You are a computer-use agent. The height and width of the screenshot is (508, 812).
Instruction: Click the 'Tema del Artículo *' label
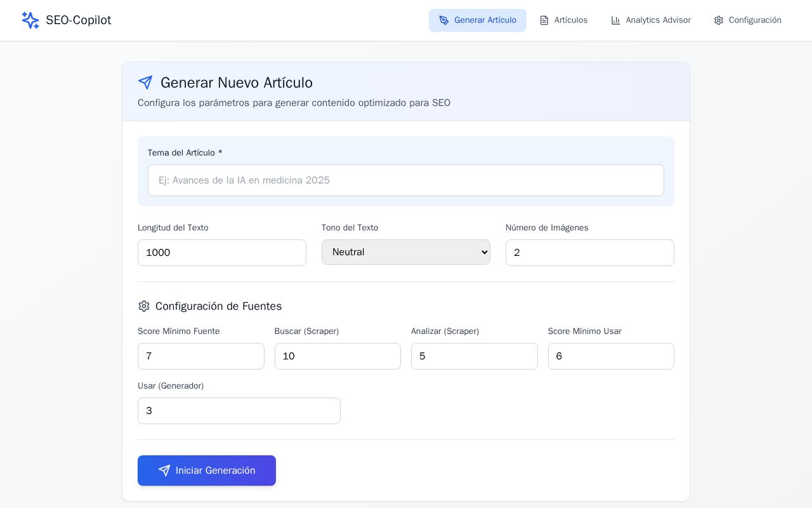click(x=185, y=153)
